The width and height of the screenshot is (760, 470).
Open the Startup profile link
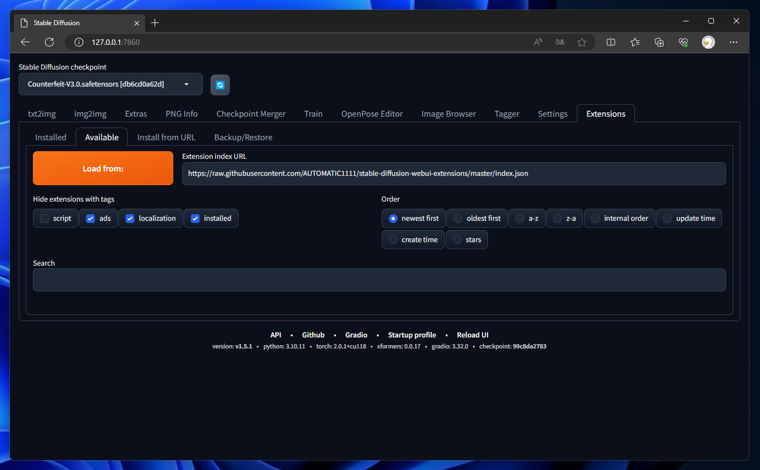tap(412, 335)
